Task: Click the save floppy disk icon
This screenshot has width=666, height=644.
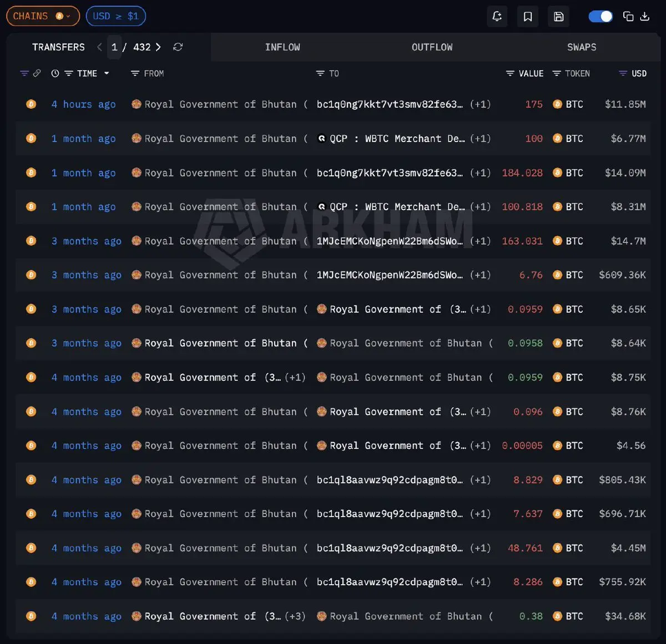Action: [x=559, y=16]
